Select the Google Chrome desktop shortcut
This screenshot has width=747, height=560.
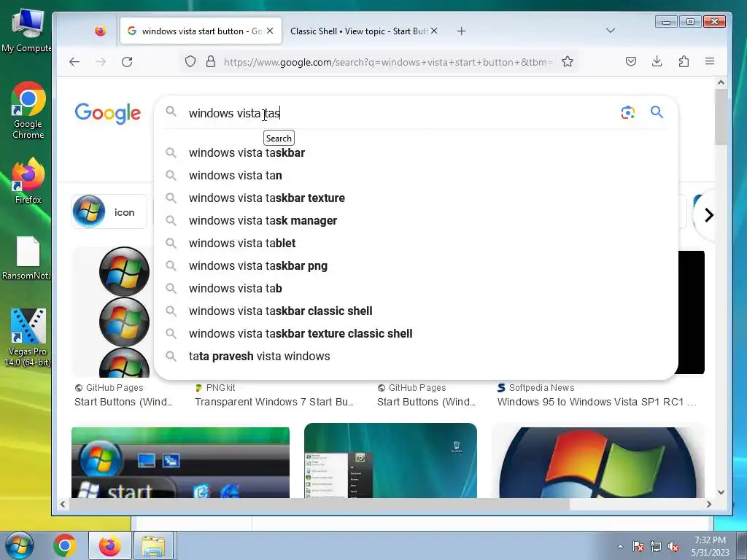(28, 111)
